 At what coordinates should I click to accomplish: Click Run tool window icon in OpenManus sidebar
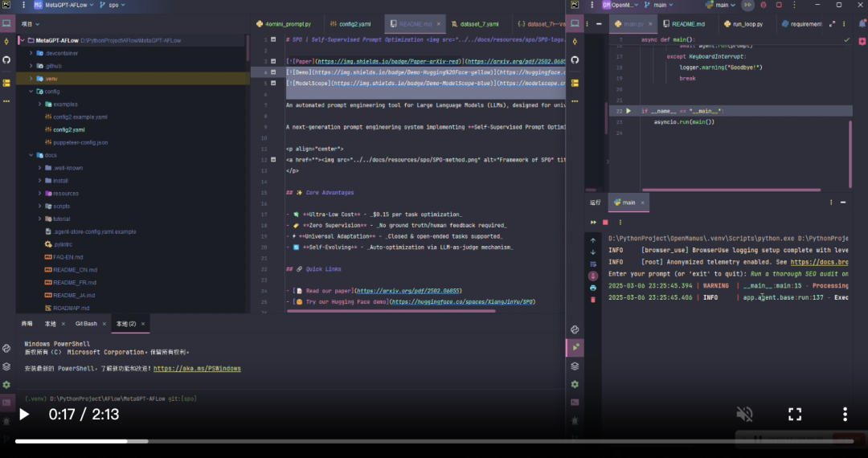(575, 347)
